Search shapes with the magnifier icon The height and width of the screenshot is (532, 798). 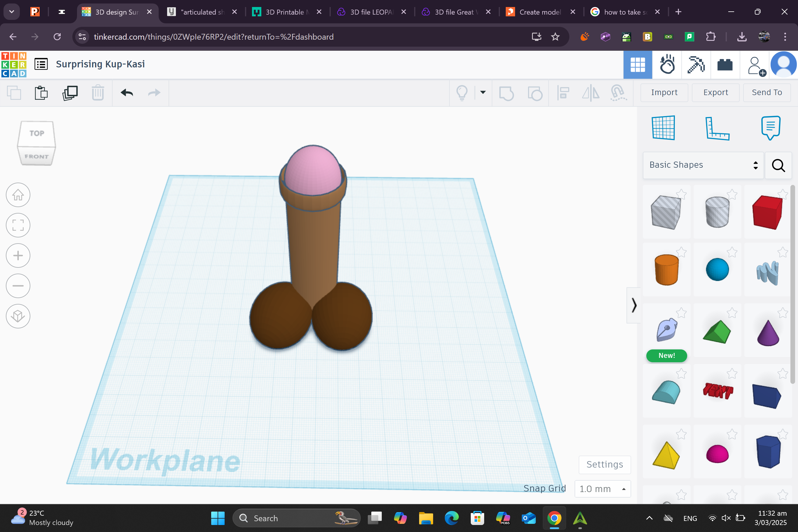[778, 165]
